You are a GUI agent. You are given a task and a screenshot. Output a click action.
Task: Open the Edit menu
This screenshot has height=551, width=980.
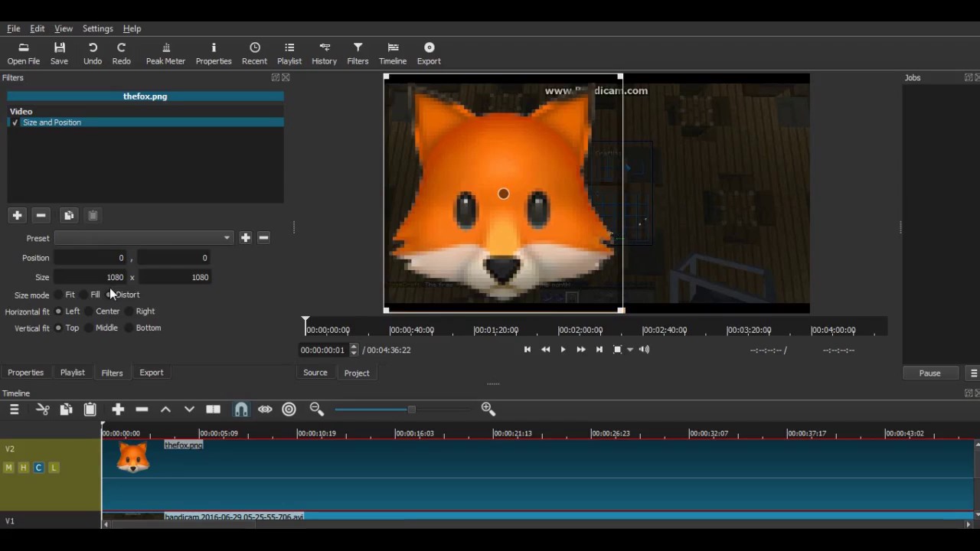point(38,28)
